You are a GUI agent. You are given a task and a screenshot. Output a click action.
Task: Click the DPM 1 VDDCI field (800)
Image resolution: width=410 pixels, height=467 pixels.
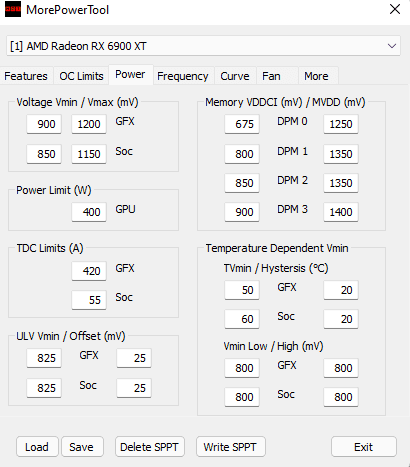tap(242, 154)
